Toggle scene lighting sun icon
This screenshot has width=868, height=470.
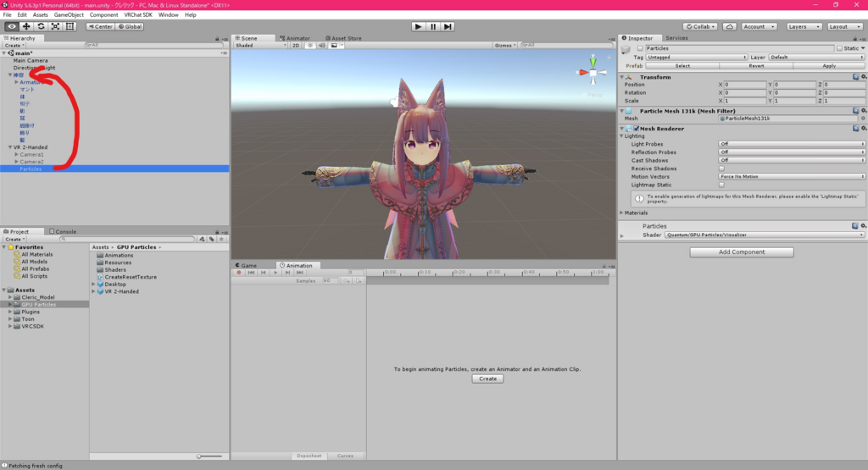click(310, 46)
